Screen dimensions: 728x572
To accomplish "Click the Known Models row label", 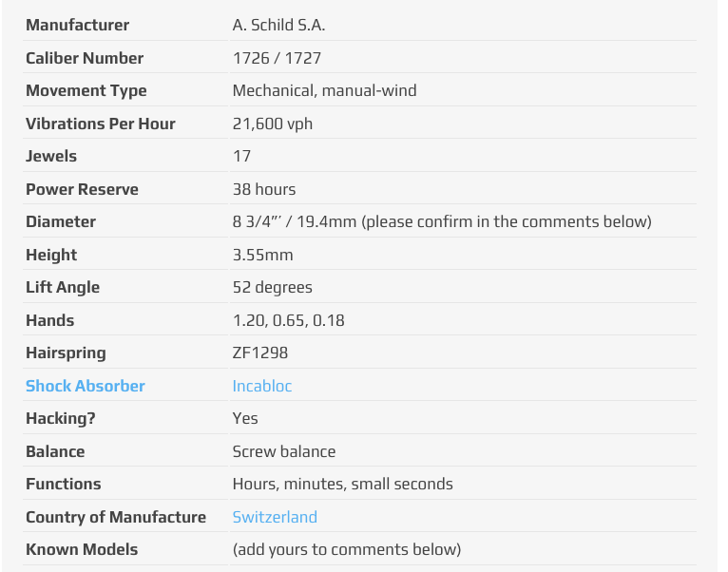I will [82, 550].
